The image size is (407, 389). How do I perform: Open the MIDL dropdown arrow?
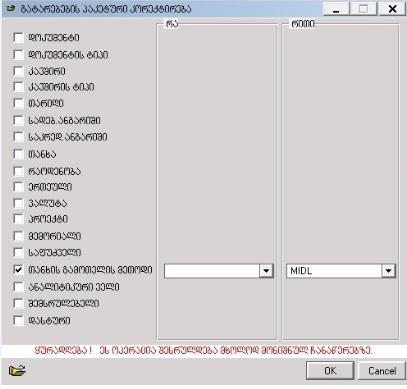(388, 271)
